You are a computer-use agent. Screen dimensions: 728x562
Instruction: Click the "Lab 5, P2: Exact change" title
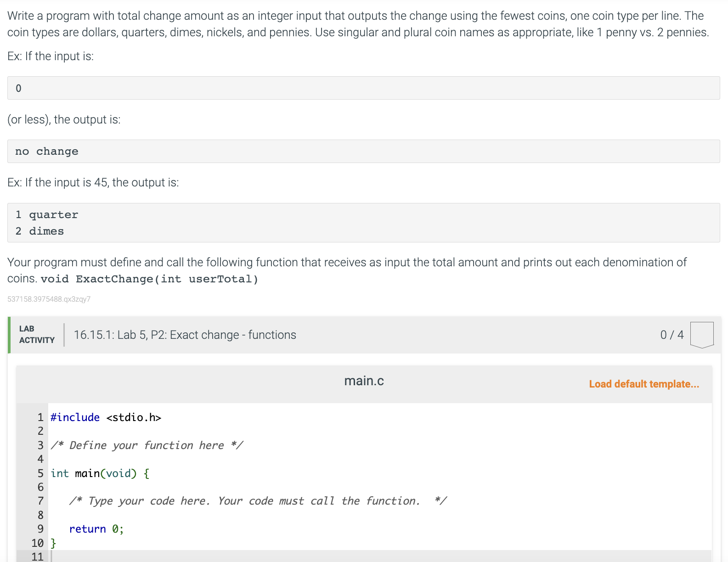click(x=185, y=335)
